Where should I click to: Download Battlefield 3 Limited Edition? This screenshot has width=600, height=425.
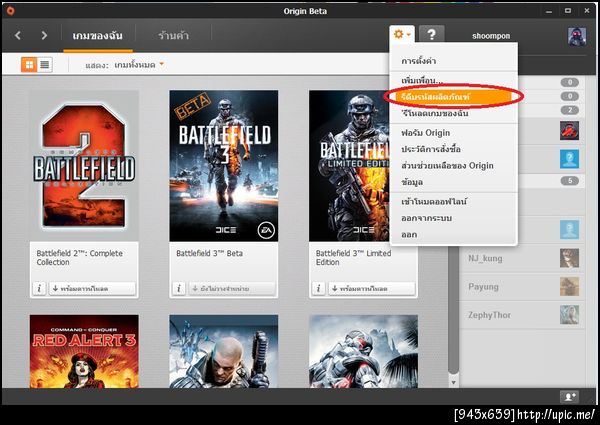click(x=371, y=288)
